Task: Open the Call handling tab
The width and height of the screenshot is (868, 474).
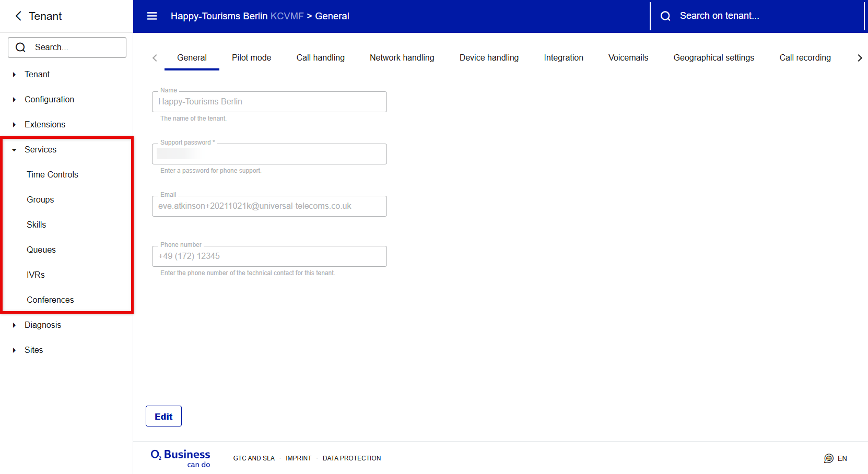Action: [x=320, y=58]
